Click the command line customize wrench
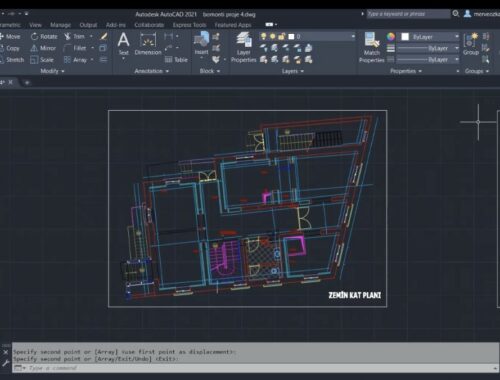Viewport: 500px width, 380px height. (x=5, y=363)
